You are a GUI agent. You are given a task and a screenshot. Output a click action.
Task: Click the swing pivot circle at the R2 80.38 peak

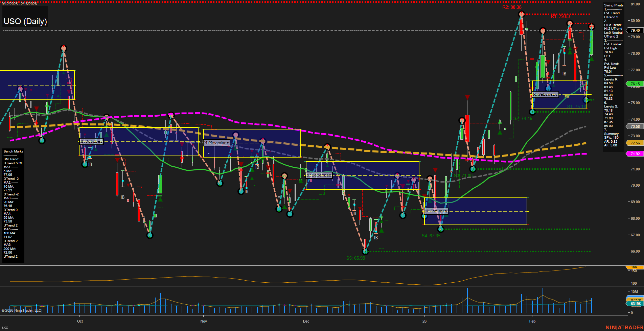click(x=521, y=14)
